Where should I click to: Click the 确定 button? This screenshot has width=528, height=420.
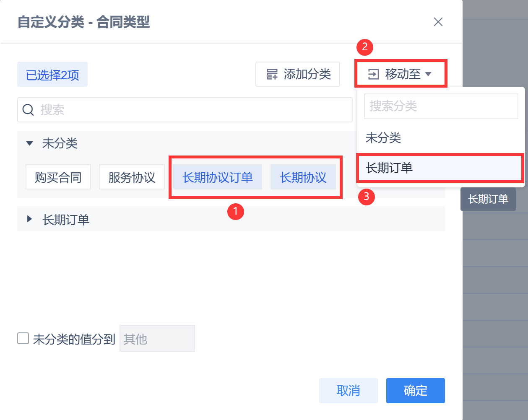[415, 390]
